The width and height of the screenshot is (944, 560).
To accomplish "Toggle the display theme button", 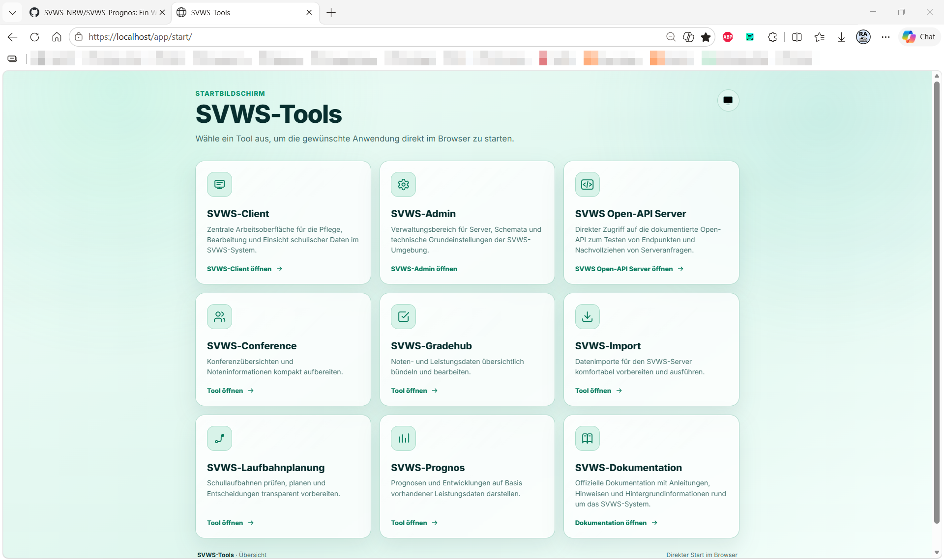I will point(728,101).
